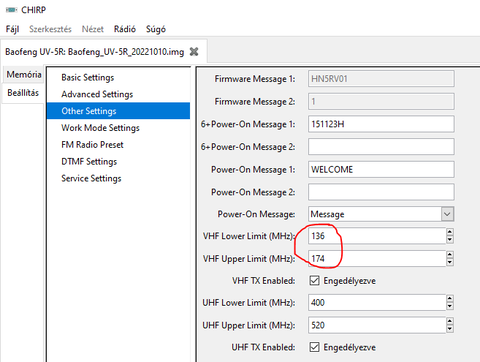Click the CHIRP application icon in title bar
Viewport: 480px width, 362px height.
12,10
